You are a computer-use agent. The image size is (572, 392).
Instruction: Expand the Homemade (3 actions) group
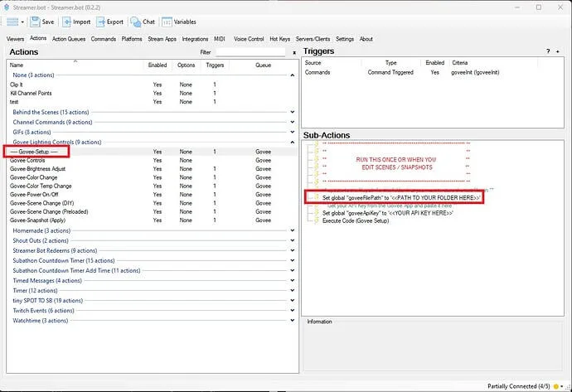click(292, 230)
